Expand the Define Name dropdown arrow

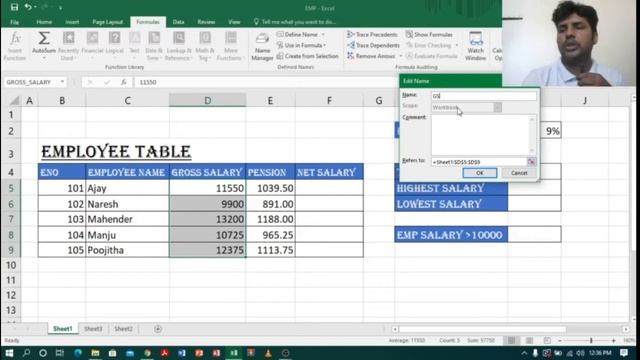pos(323,35)
